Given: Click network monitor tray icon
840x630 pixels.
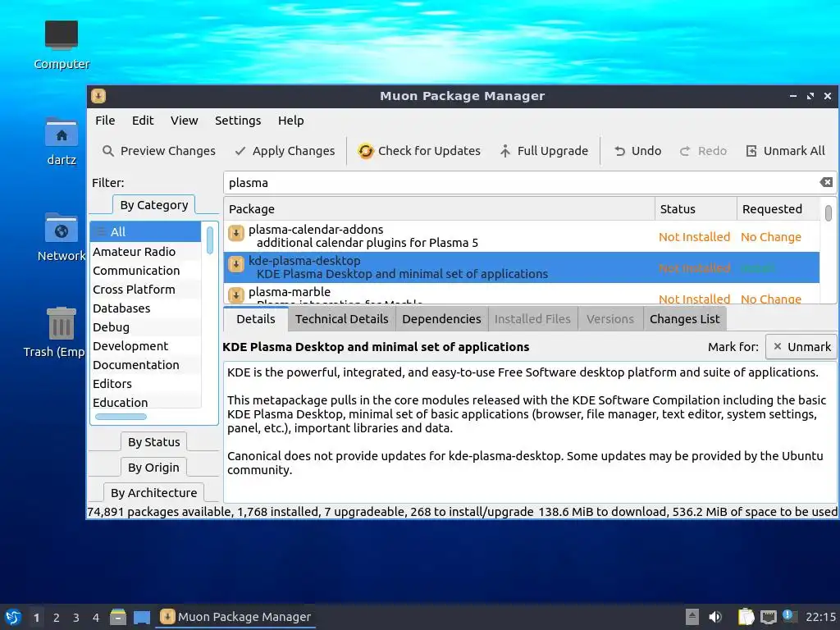Looking at the screenshot, I should tap(768, 617).
